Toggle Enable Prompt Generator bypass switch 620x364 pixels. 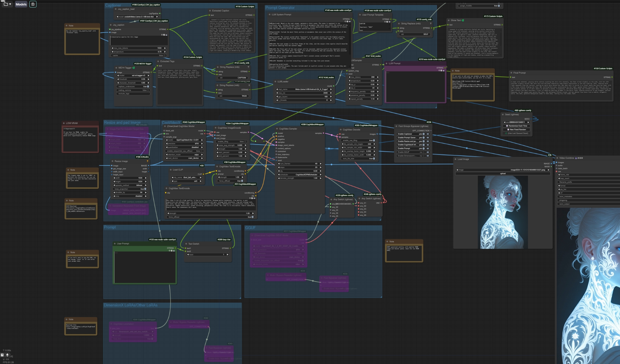click(x=423, y=138)
